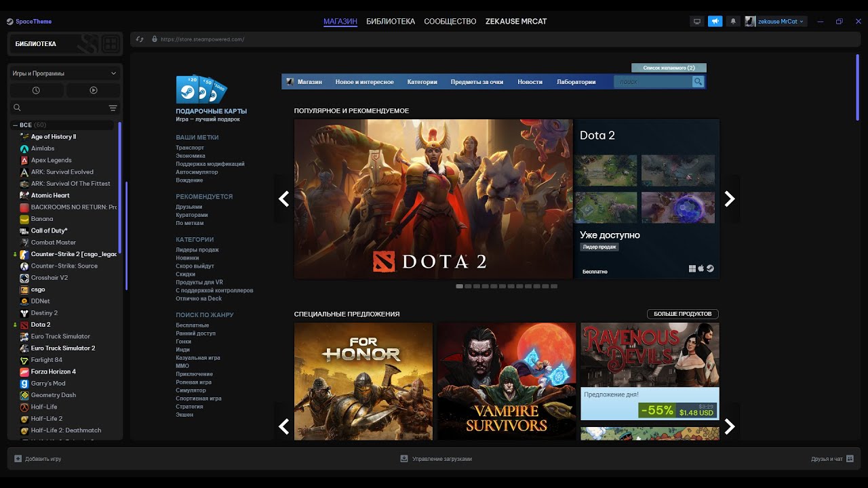Open Лаборатории in store nav

[x=576, y=82]
